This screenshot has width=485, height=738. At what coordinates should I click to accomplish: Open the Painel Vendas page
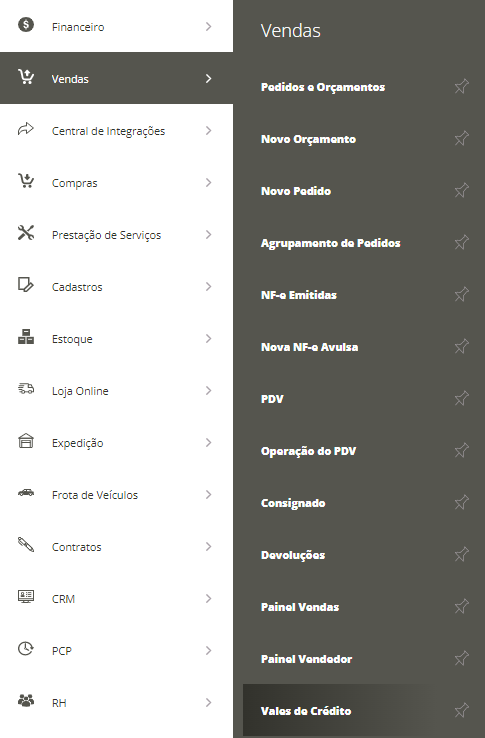pos(300,607)
